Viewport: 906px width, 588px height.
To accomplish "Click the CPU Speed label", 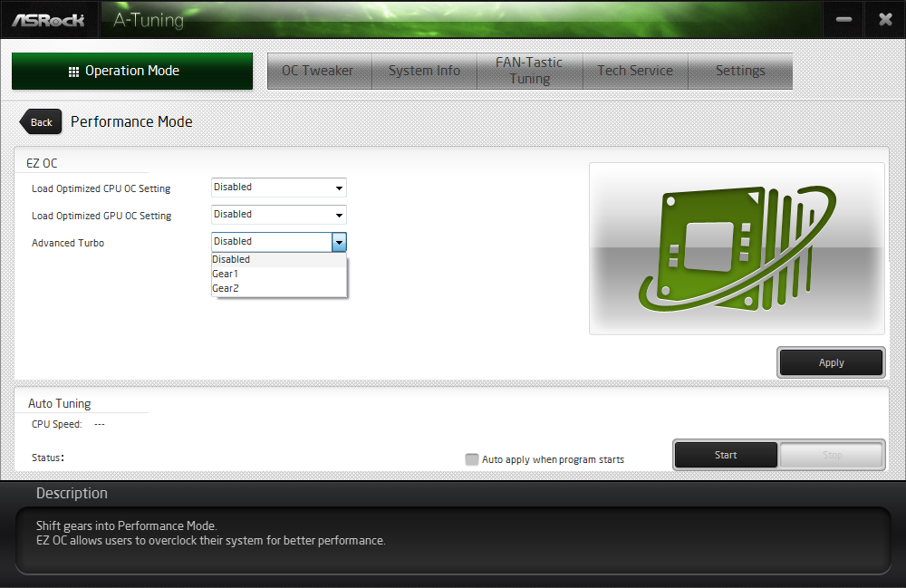I will [56, 424].
